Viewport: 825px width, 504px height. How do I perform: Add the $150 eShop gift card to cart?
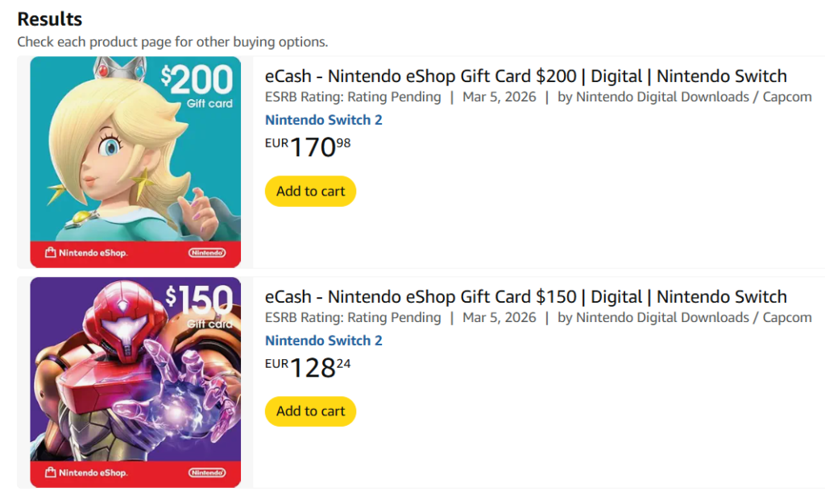pyautogui.click(x=310, y=411)
